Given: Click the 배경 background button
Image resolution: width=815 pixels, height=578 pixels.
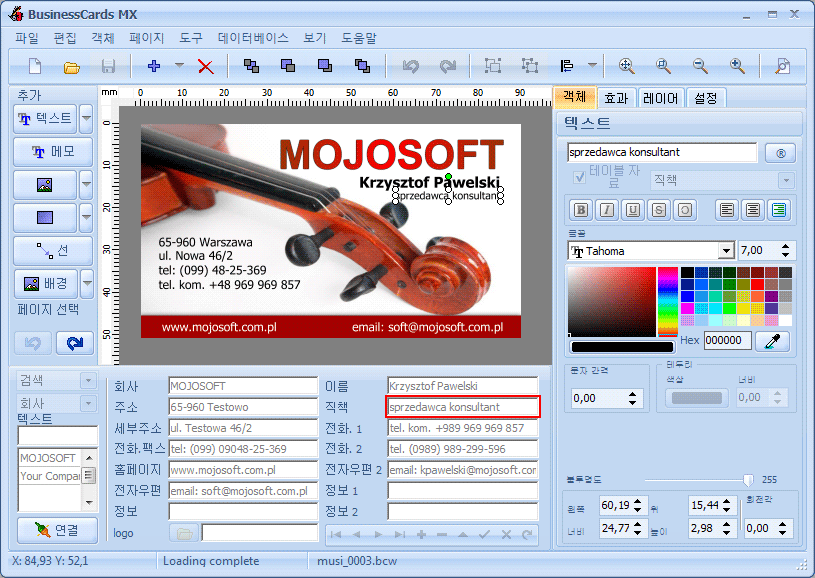Looking at the screenshot, I should pyautogui.click(x=46, y=283).
